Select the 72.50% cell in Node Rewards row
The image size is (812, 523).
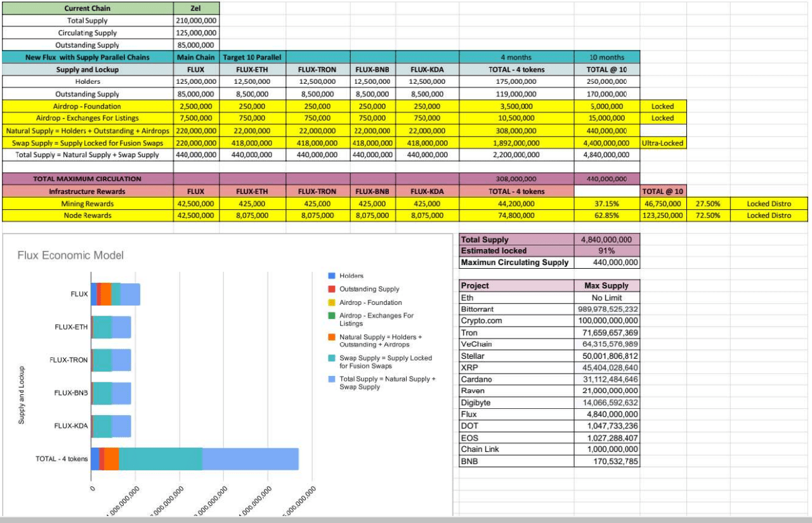pyautogui.click(x=708, y=216)
